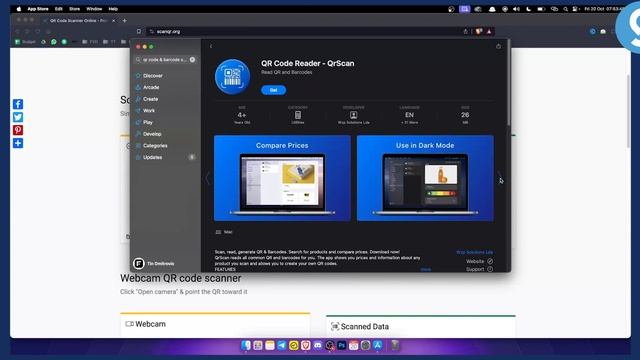
Task: Expand the description via the more link
Action: pos(426,269)
